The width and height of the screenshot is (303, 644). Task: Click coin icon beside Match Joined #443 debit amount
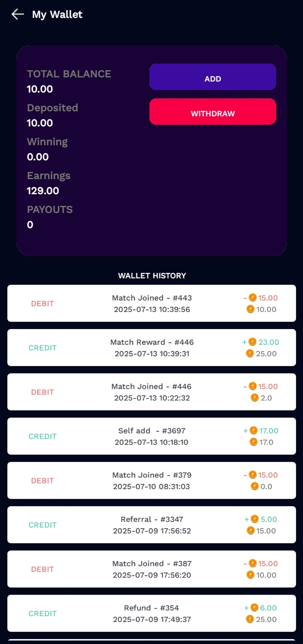click(253, 298)
